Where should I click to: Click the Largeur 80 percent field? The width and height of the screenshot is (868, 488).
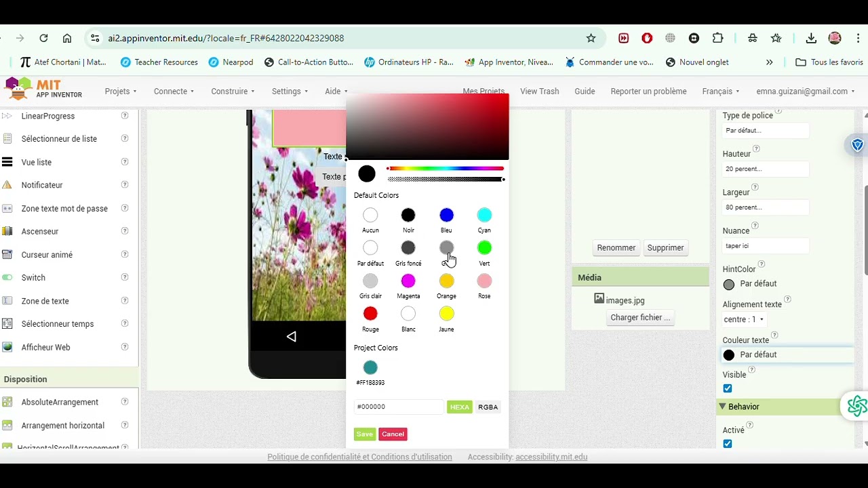point(766,207)
